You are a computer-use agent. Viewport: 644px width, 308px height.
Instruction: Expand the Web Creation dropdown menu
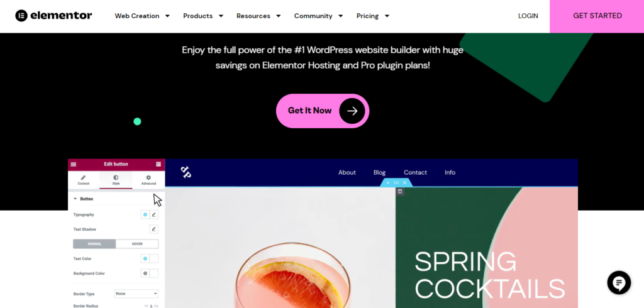142,16
